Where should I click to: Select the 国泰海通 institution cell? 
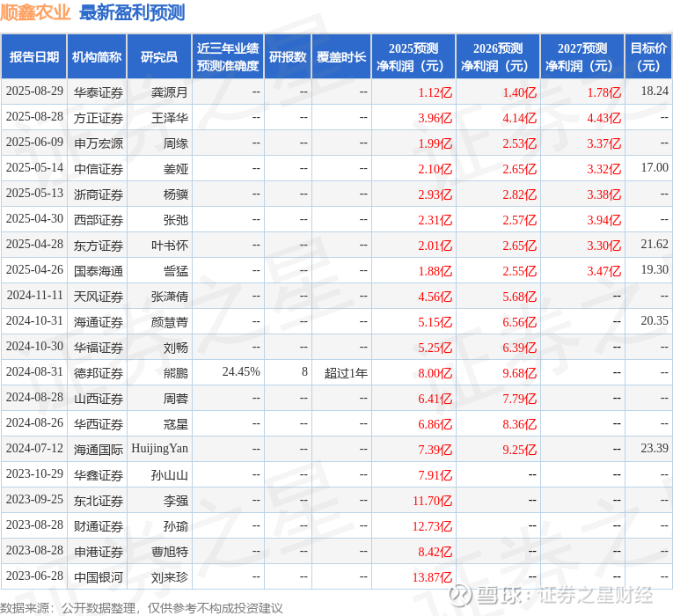(99, 271)
